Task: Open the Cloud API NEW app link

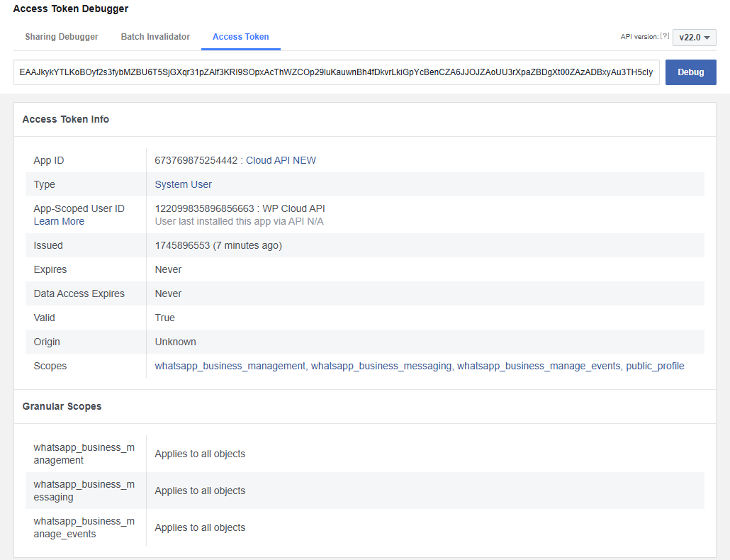Action: (281, 160)
